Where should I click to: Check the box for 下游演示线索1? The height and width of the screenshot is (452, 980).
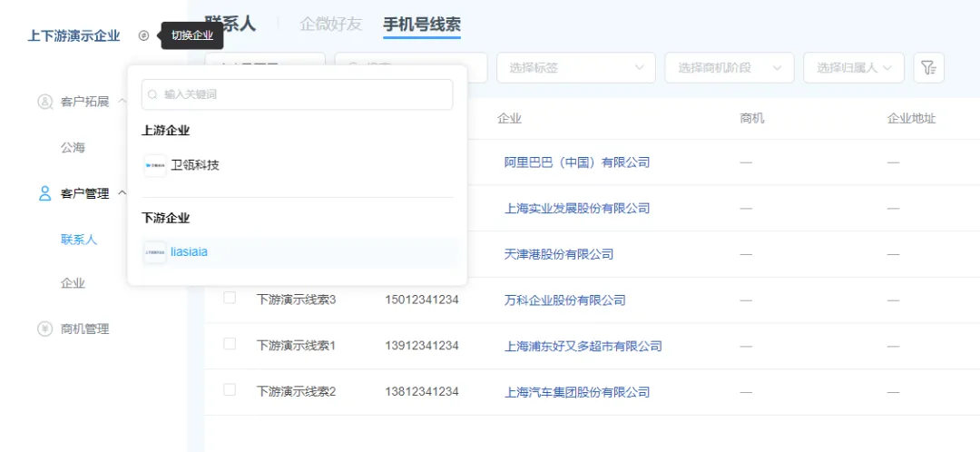[230, 344]
